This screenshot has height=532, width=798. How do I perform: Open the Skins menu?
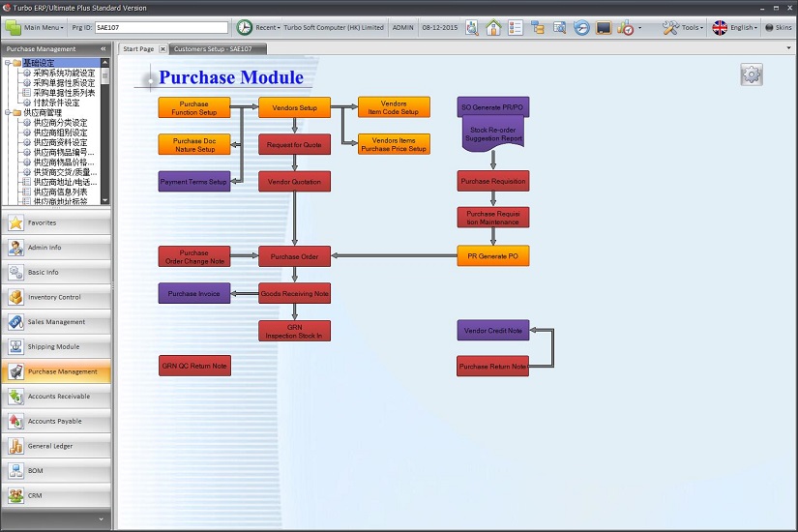coord(779,27)
